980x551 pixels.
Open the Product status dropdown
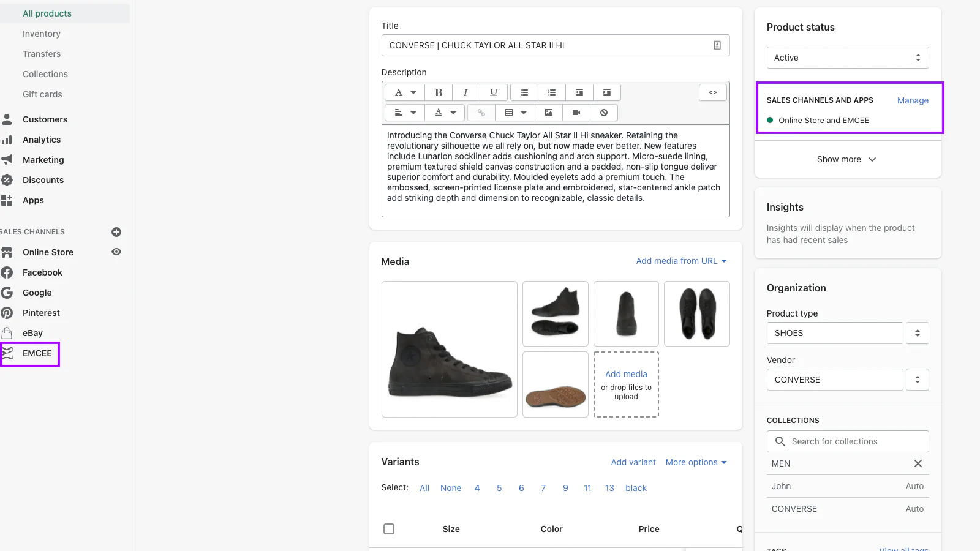point(848,58)
